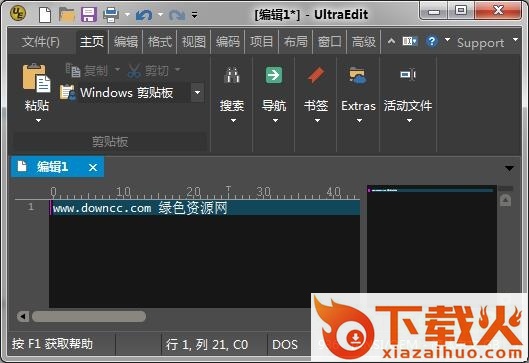This screenshot has width=529, height=363.
Task: Redo the last undone action
Action: point(177,15)
